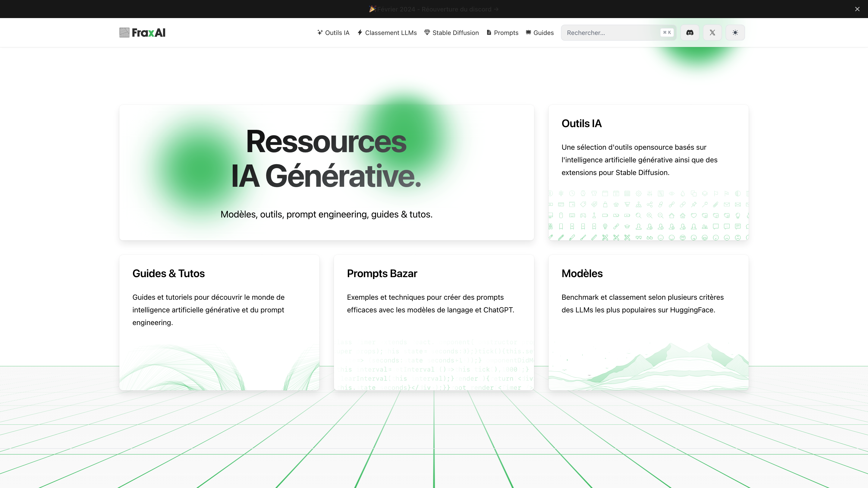The image size is (868, 488).
Task: Focus the Rechercher search field
Action: pyautogui.click(x=610, y=33)
